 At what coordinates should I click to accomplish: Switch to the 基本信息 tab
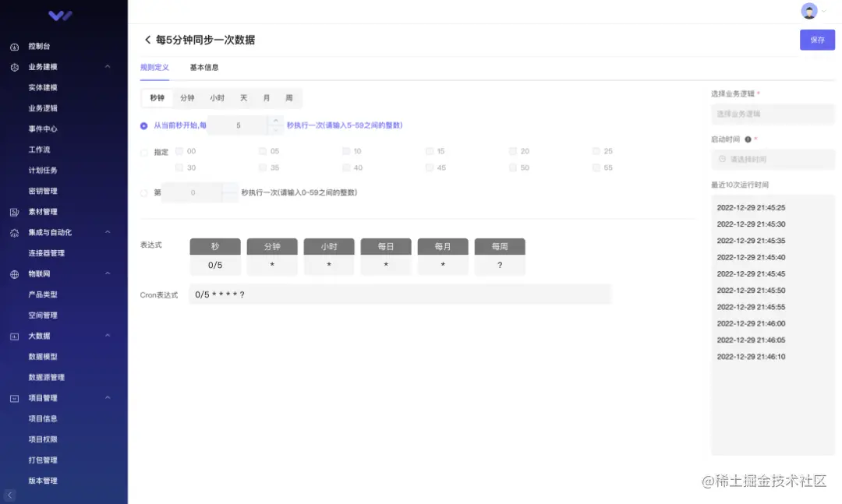pyautogui.click(x=204, y=68)
